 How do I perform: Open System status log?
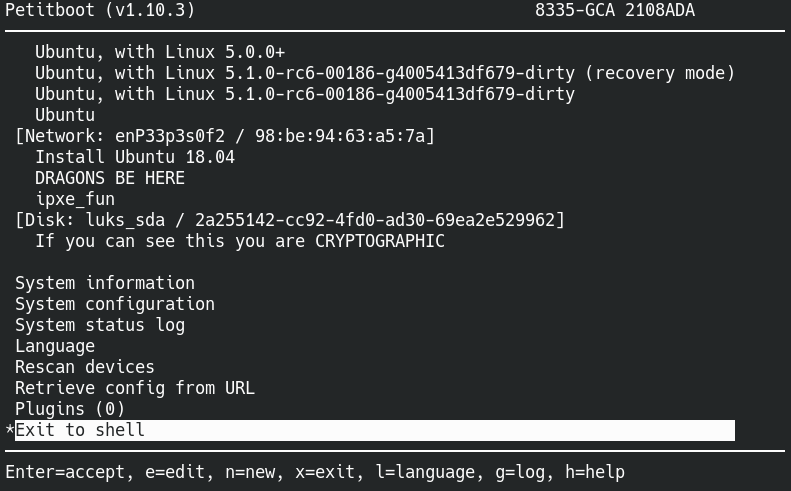[100, 325]
